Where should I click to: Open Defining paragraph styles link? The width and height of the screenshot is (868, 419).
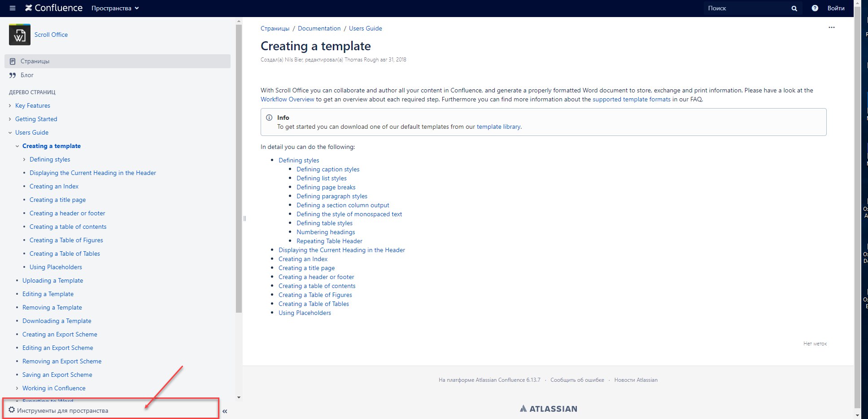[332, 196]
